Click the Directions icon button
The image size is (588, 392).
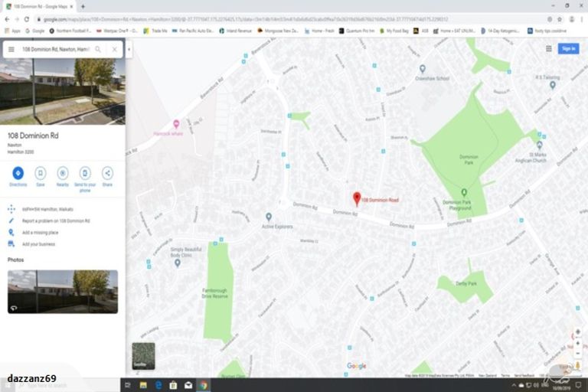coord(18,173)
